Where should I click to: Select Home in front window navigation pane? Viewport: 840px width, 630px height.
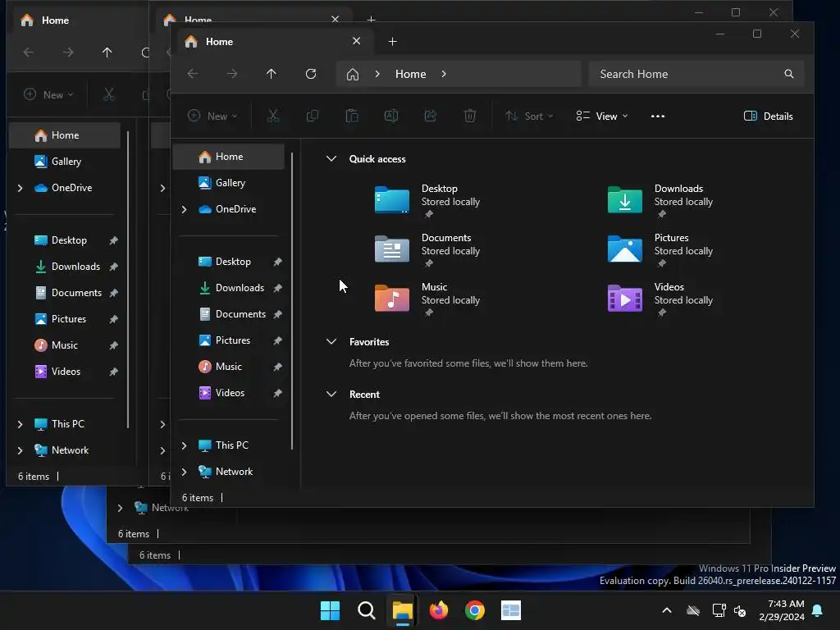(228, 157)
